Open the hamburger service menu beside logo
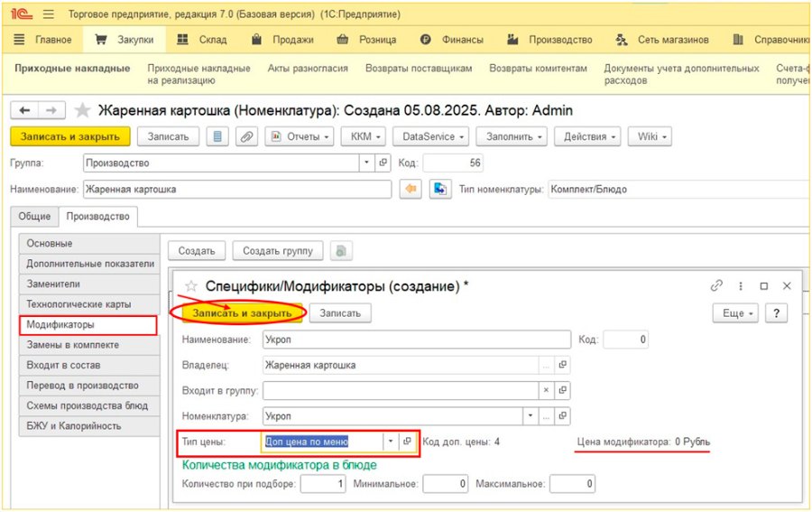This screenshot has width=812, height=512. (49, 14)
